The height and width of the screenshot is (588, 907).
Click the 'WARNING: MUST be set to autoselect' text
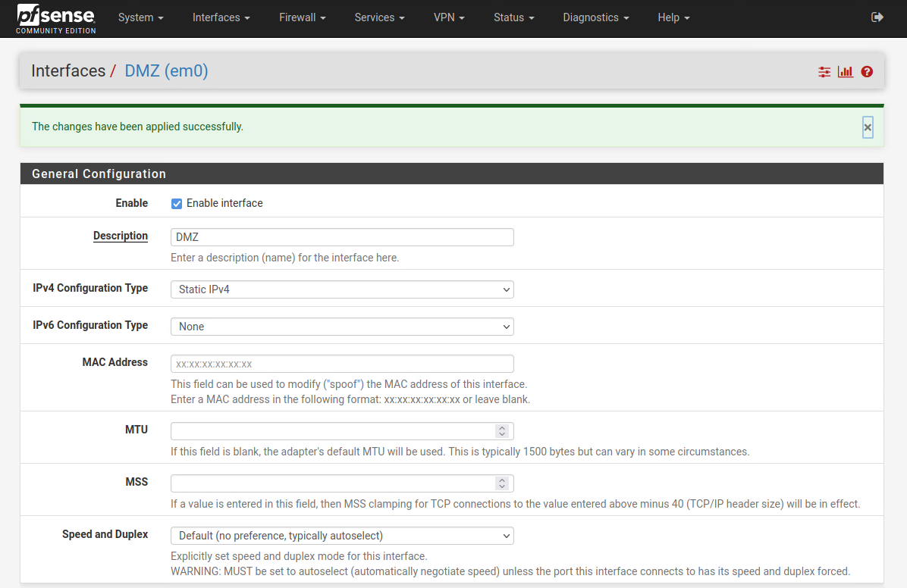click(510, 571)
